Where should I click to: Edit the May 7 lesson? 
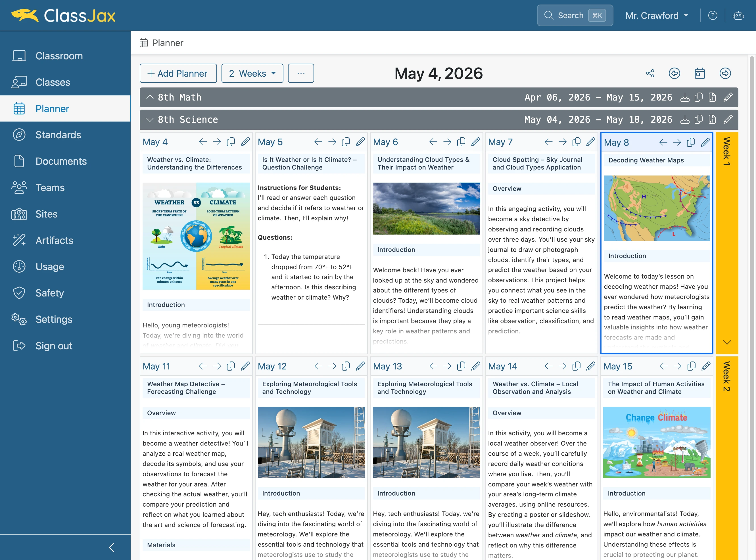pos(590,142)
